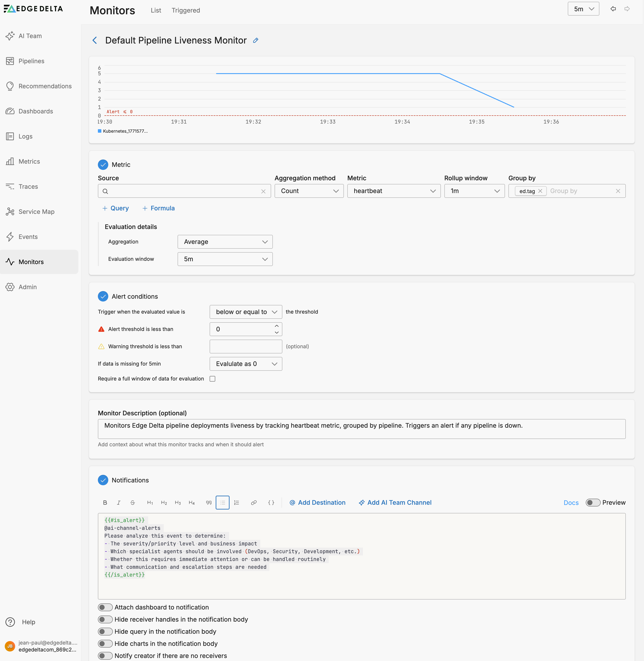Change the Evaluation window dropdown
Viewport: 644px width, 661px height.
click(x=225, y=259)
